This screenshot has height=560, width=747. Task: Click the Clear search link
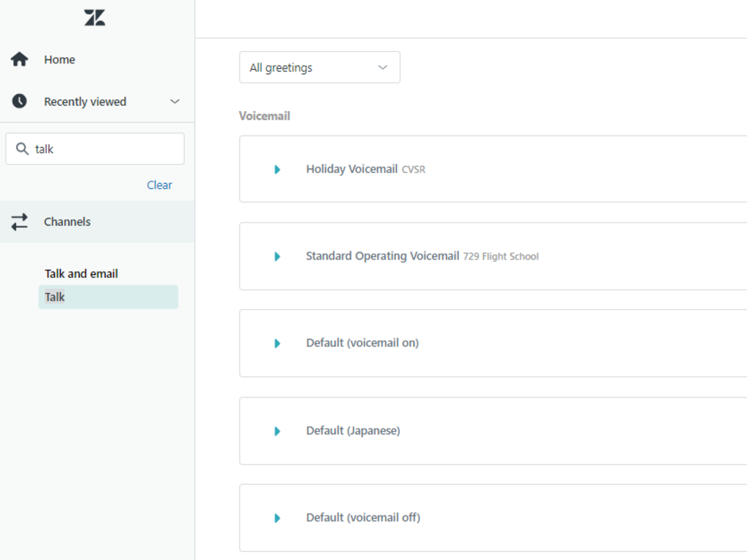click(159, 185)
